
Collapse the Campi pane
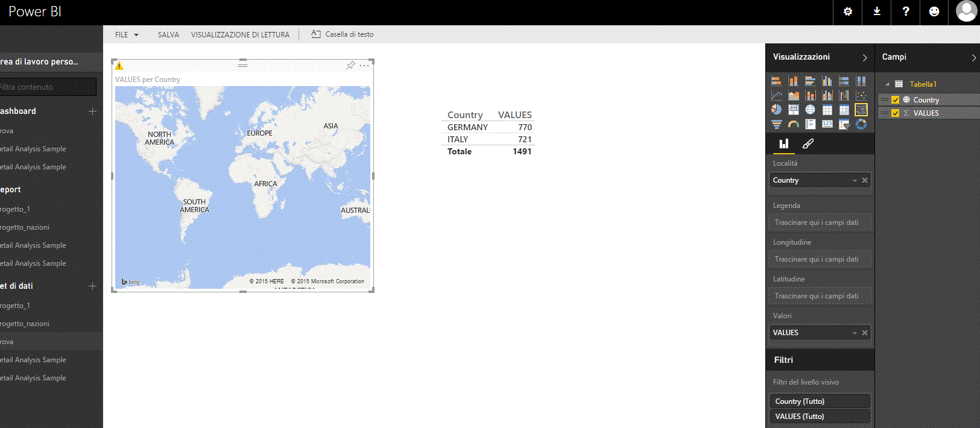point(973,58)
